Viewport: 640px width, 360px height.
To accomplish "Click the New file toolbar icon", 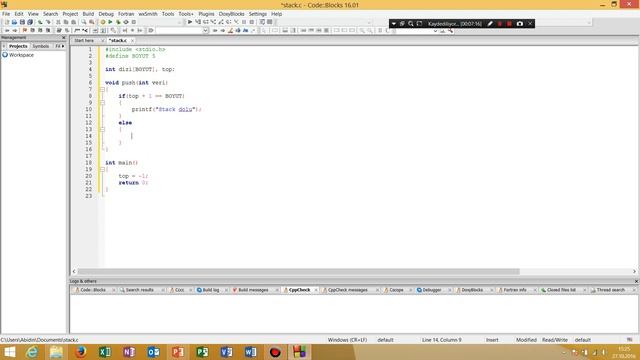I will (7, 22).
